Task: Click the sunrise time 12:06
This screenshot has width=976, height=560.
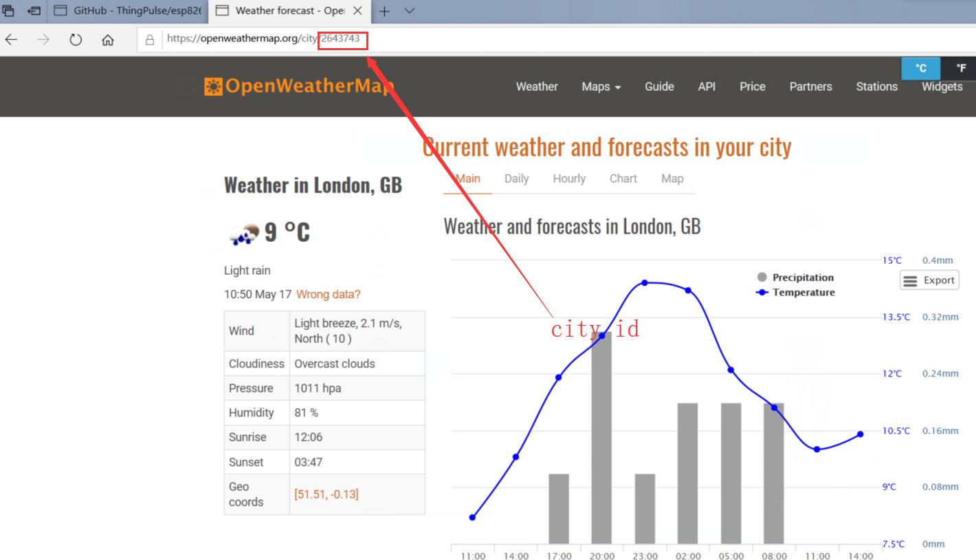Action: coord(309,437)
